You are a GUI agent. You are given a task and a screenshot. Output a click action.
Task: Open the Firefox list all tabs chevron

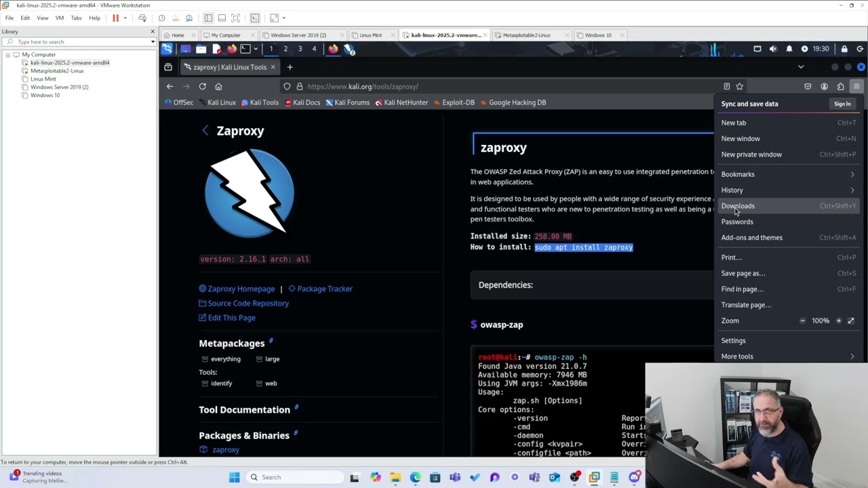801,67
